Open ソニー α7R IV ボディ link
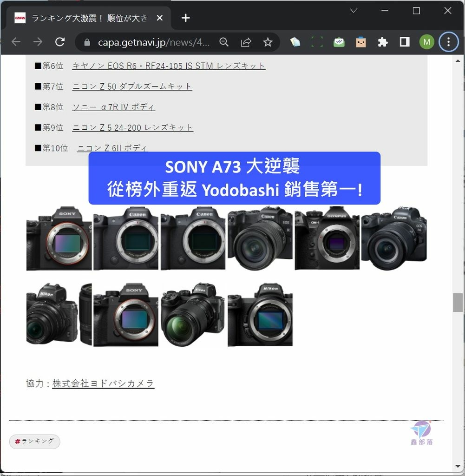The image size is (465, 476). coord(114,107)
